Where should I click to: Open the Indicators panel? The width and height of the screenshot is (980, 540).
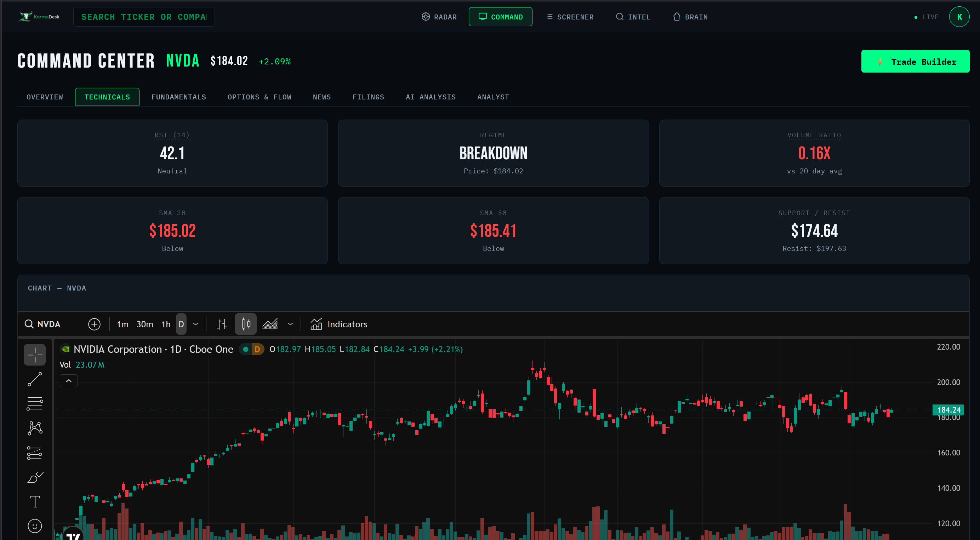point(338,324)
